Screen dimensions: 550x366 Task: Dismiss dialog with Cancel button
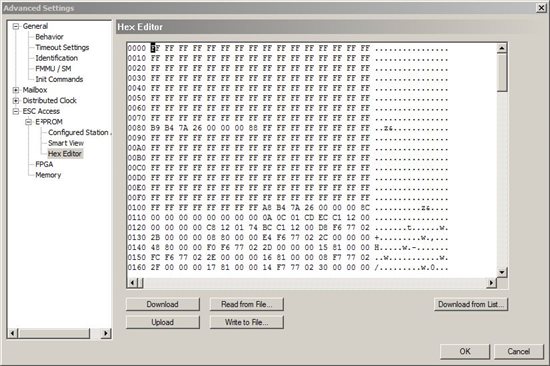pyautogui.click(x=518, y=351)
